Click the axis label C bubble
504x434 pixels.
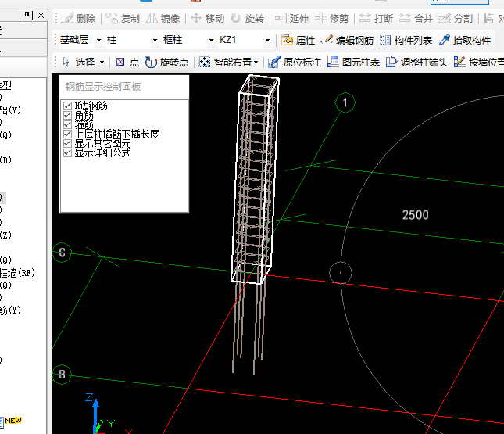tap(62, 253)
